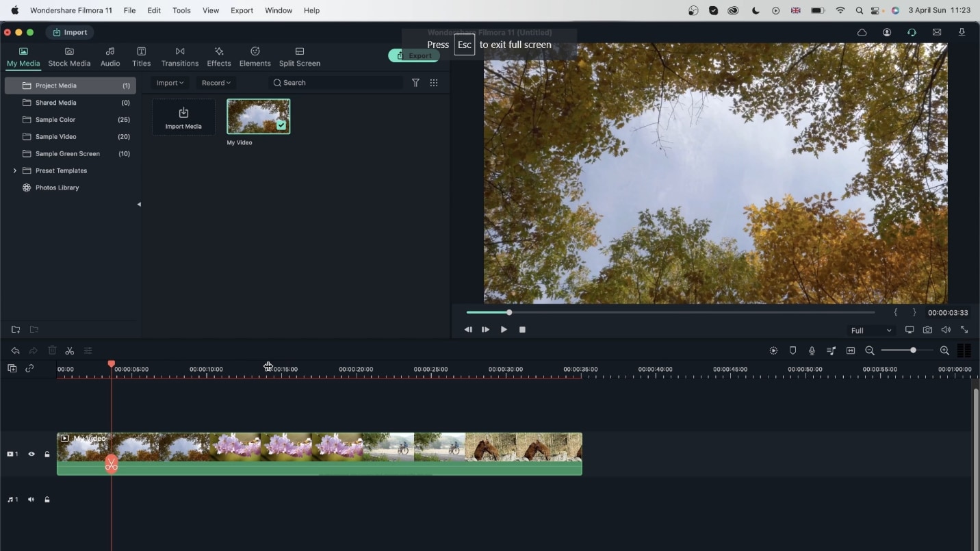Image resolution: width=980 pixels, height=551 pixels.
Task: Click the timeline zoom out magnifier
Action: point(870,350)
